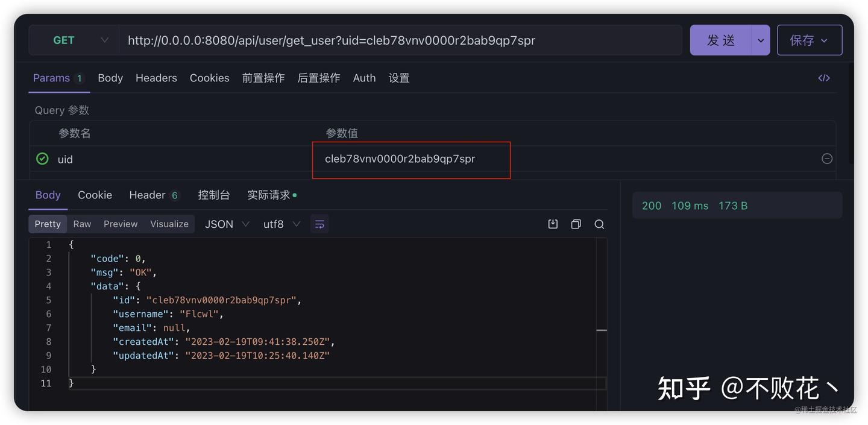Search within the response body

599,224
